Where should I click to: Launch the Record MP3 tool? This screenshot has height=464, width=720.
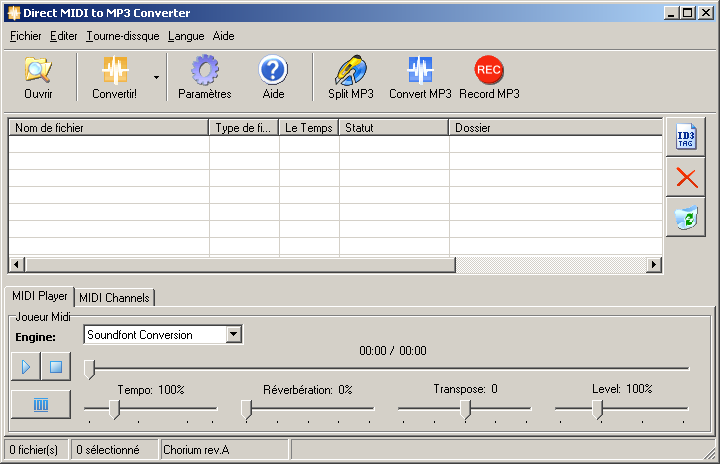(489, 77)
